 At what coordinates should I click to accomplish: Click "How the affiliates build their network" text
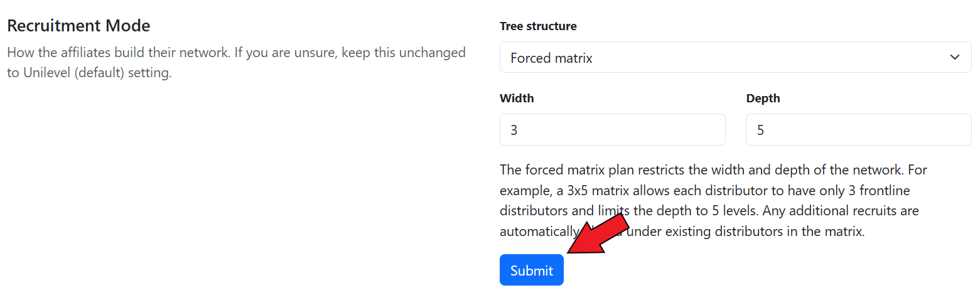(118, 52)
